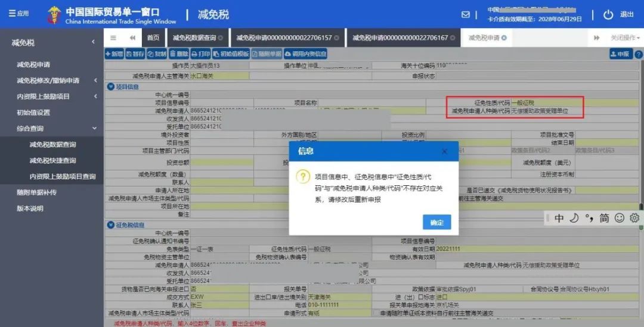Click 电话 field 010-1111111
The image size is (644, 327).
click(339, 305)
